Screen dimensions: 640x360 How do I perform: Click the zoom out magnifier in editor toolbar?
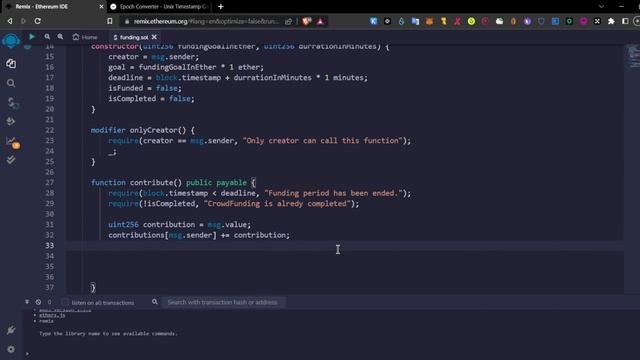click(47, 37)
